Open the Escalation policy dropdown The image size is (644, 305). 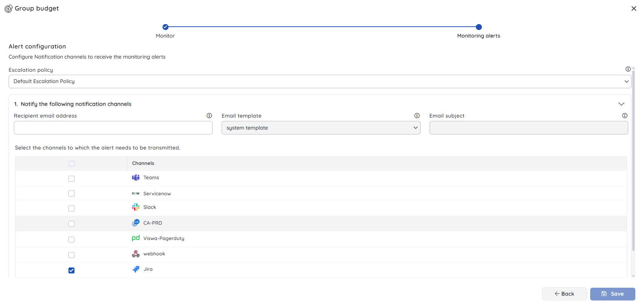[x=320, y=82]
